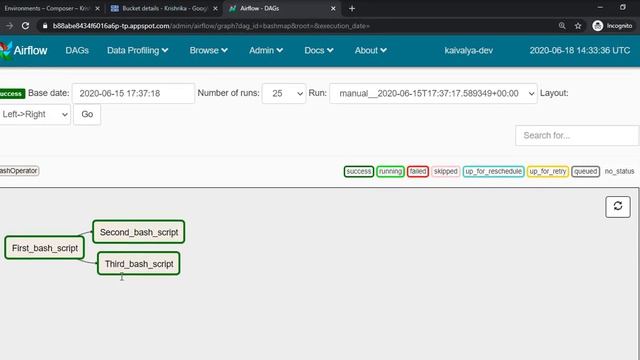The height and width of the screenshot is (360, 640).
Task: Expand the Admin menu
Action: pos(266,50)
